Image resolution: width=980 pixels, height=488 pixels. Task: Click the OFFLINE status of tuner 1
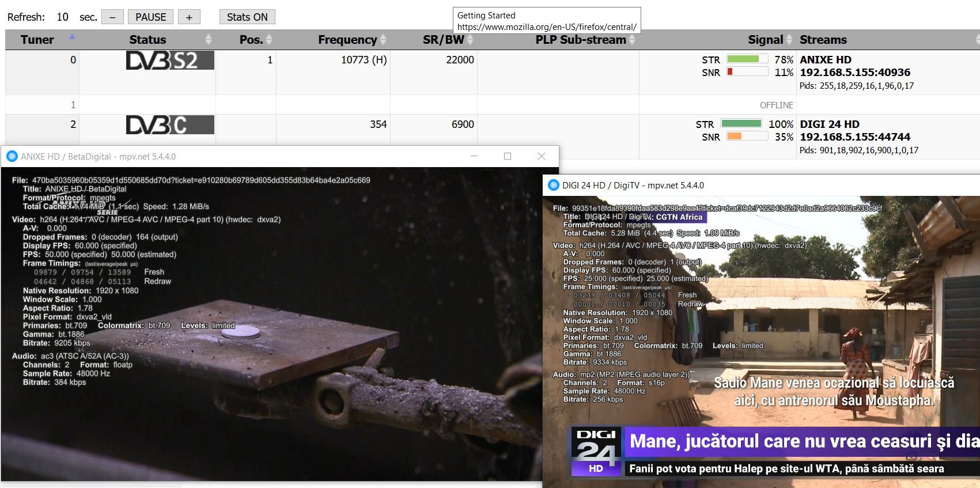coord(776,105)
